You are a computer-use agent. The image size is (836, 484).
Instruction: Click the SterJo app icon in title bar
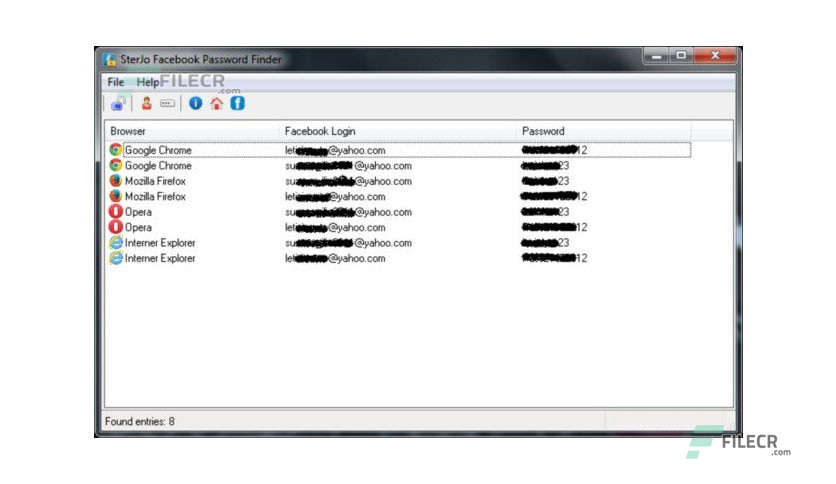(110, 60)
